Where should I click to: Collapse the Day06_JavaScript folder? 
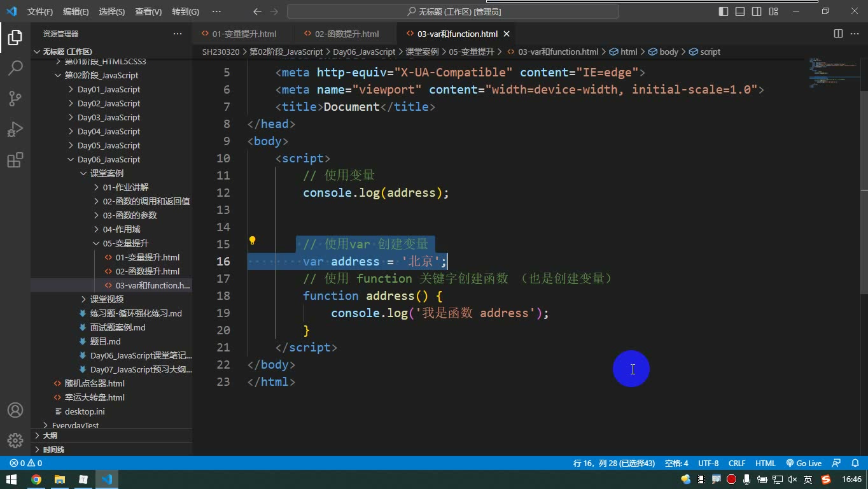coord(108,159)
